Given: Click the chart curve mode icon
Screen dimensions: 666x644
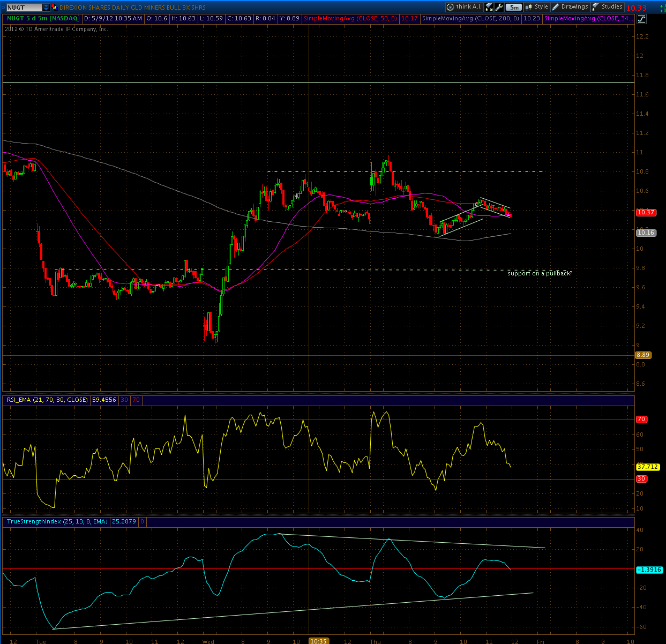Looking at the screenshot, I should (641, 19).
